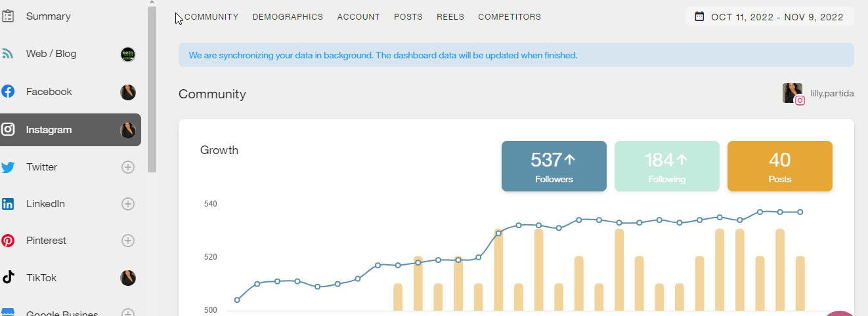Click the Instagram logo icon in sidebar

click(8, 130)
